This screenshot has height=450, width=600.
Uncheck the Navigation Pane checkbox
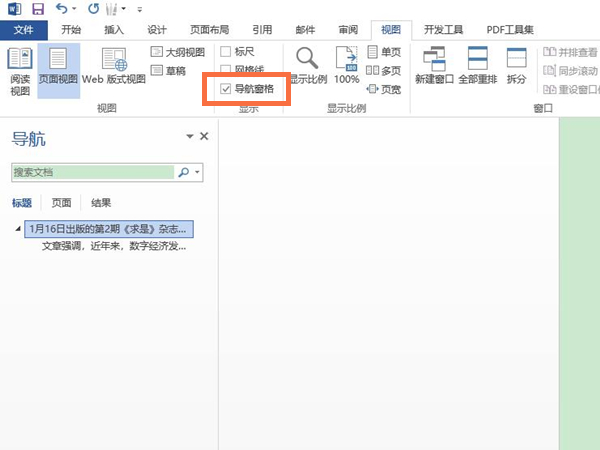coord(226,89)
